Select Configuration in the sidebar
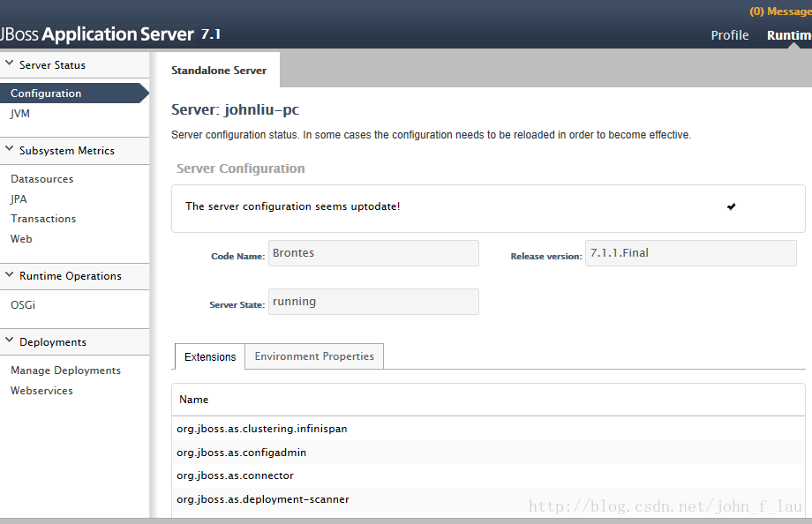 coord(74,94)
